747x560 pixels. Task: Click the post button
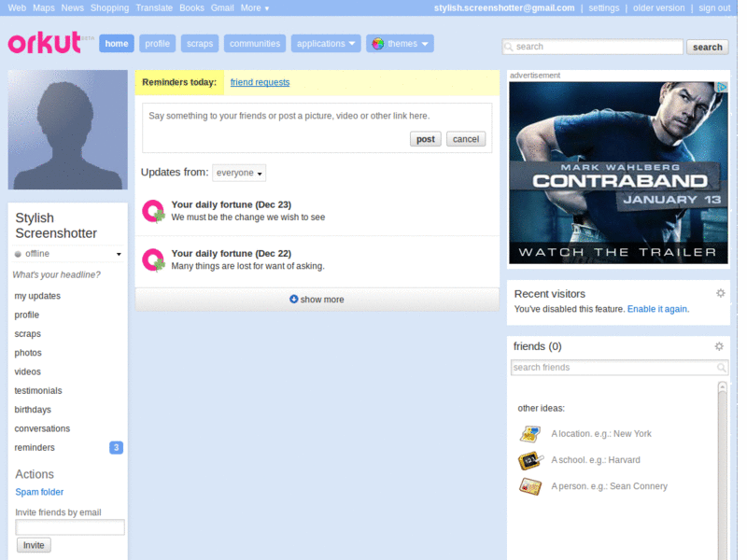426,139
